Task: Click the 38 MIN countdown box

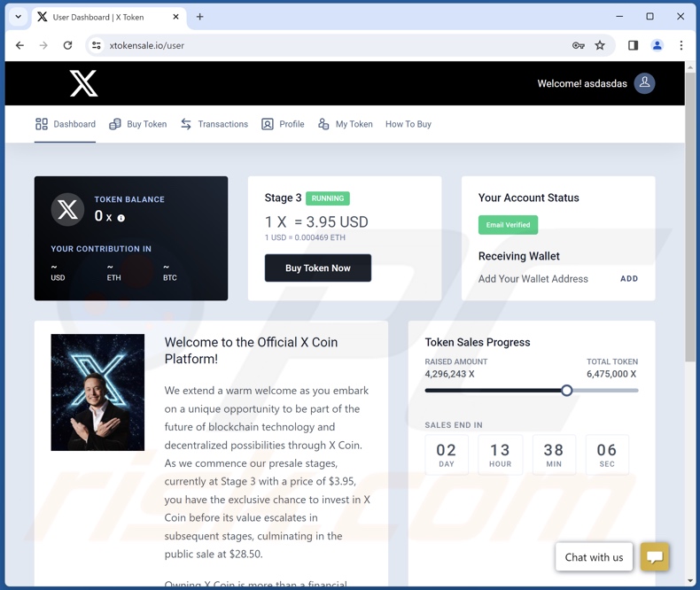Action: [x=554, y=454]
